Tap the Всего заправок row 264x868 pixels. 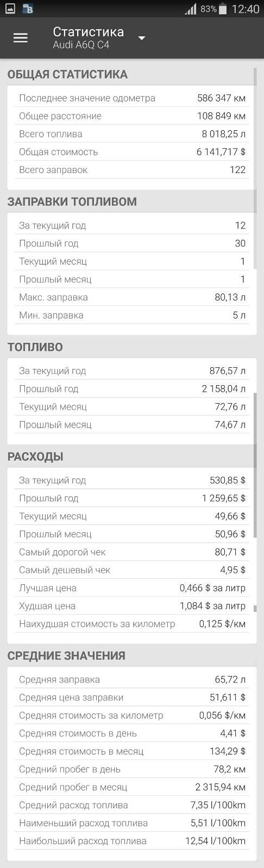[x=132, y=170]
